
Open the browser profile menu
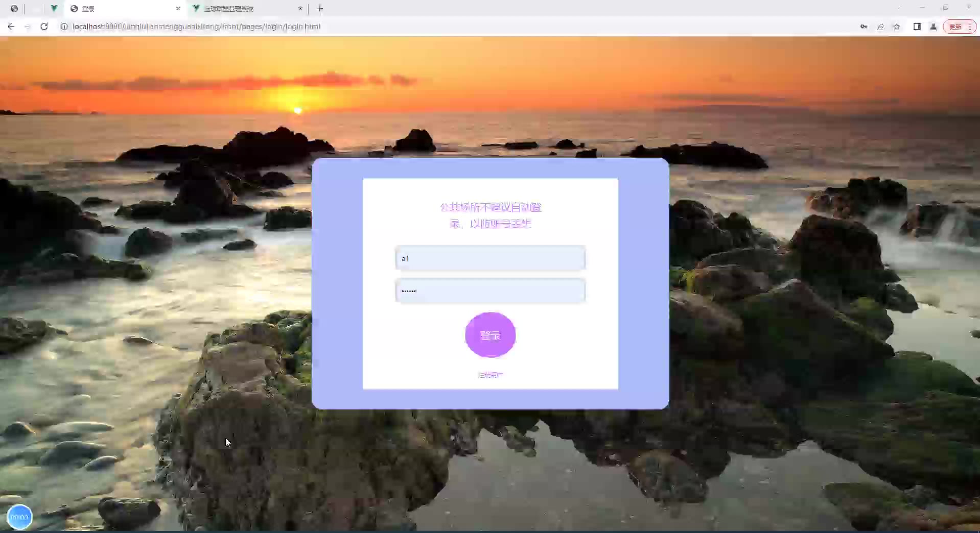[x=934, y=27]
